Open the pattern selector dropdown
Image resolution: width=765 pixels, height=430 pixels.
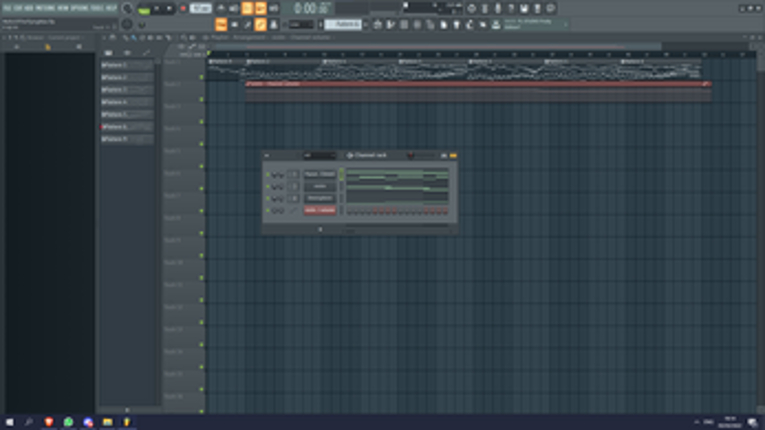pyautogui.click(x=343, y=24)
